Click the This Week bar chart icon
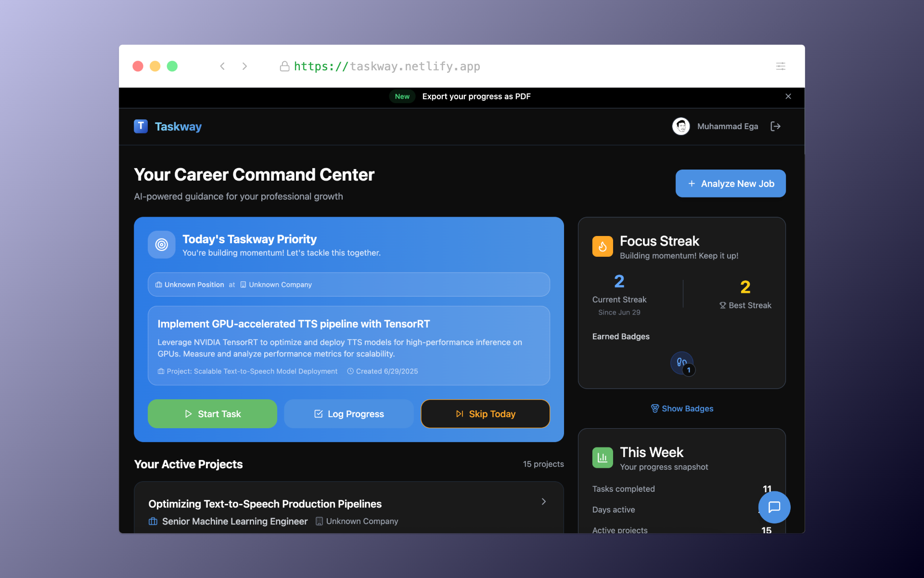Viewport: 924px width, 578px height. pos(603,458)
